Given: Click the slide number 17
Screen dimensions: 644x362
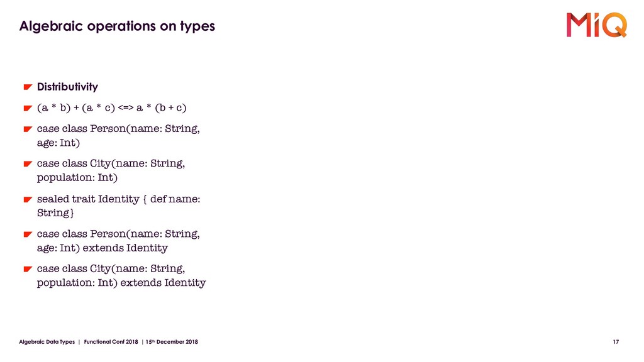Looking at the screenshot, I should coord(616,342).
